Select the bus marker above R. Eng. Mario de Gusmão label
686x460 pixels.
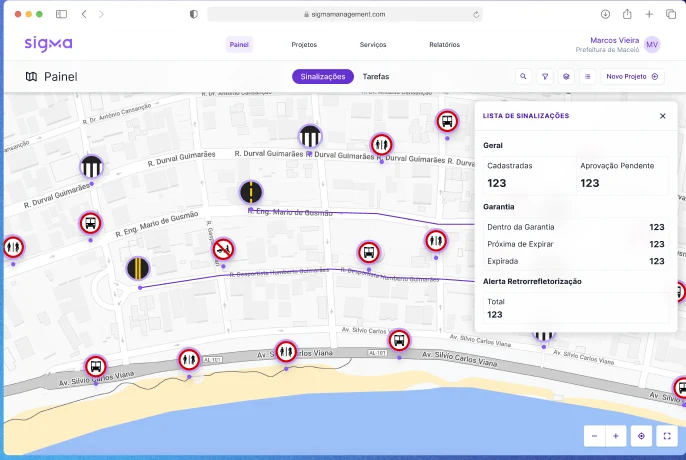pos(90,223)
